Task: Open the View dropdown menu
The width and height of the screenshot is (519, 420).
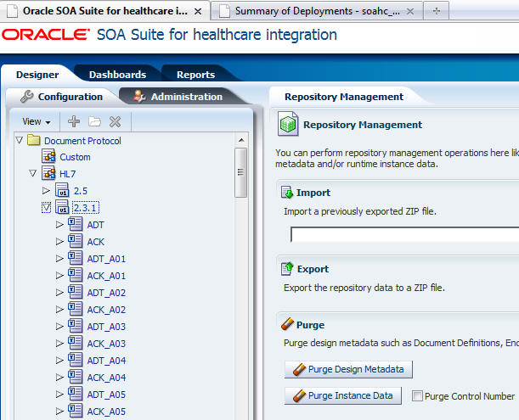Action: 36,121
